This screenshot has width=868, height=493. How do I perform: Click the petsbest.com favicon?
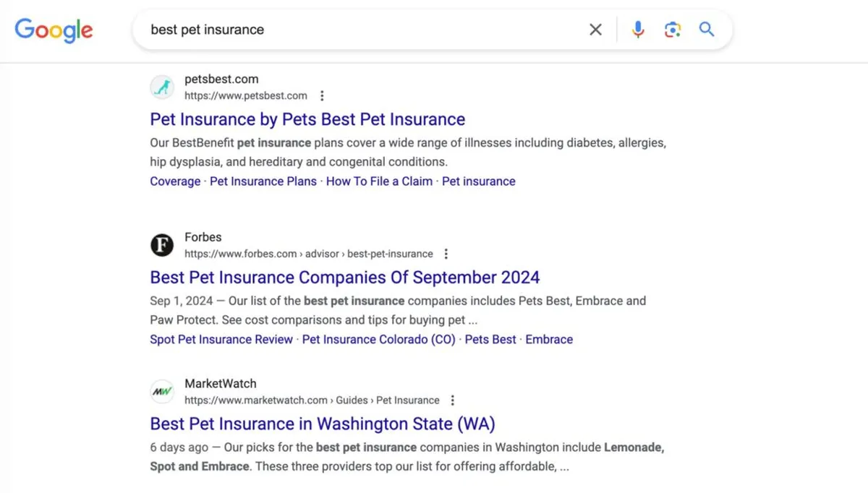click(x=162, y=87)
